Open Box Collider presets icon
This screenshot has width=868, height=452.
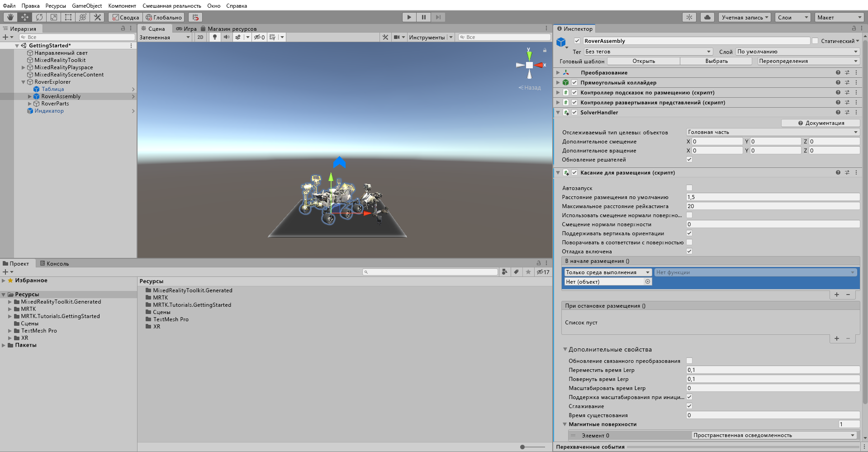pos(847,82)
